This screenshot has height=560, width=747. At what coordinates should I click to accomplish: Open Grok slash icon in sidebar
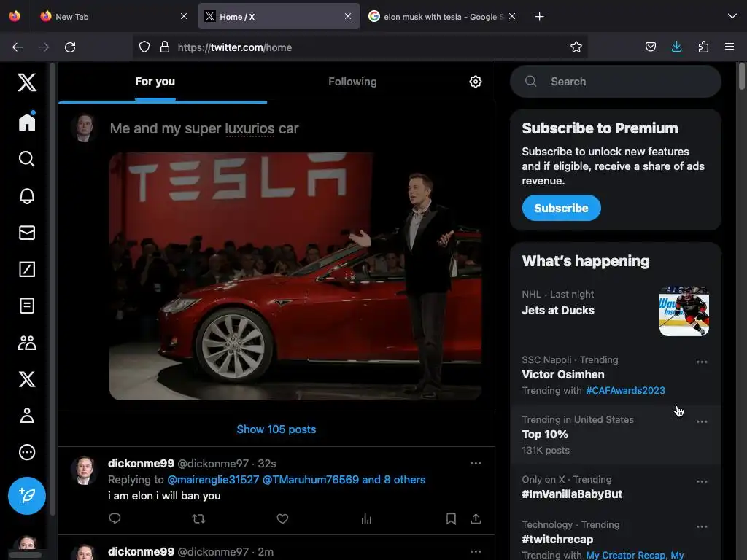[27, 269]
